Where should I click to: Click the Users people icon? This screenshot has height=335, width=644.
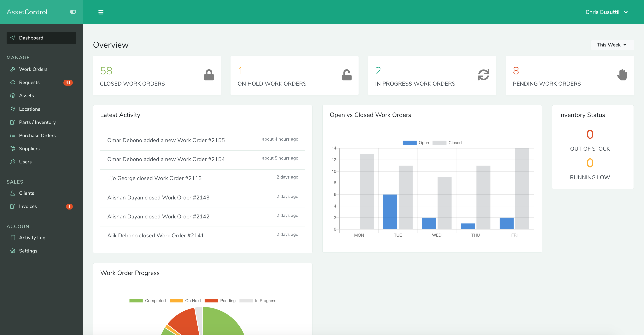coord(13,162)
